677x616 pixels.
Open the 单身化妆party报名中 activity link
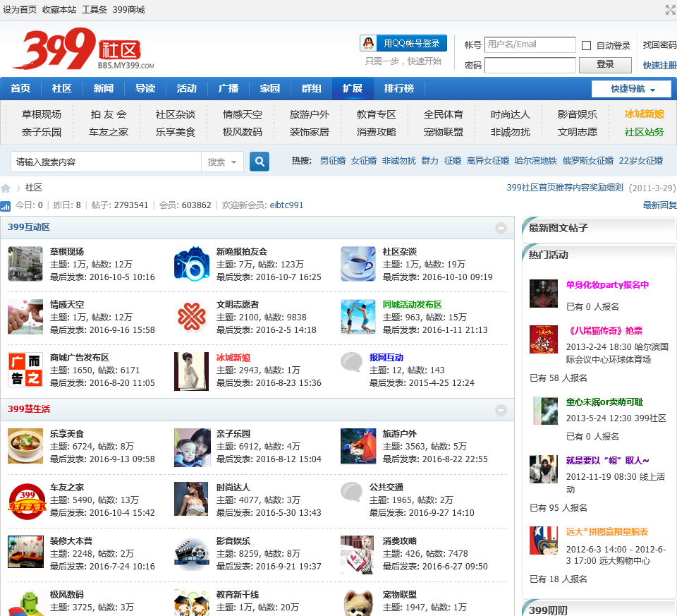click(x=607, y=285)
